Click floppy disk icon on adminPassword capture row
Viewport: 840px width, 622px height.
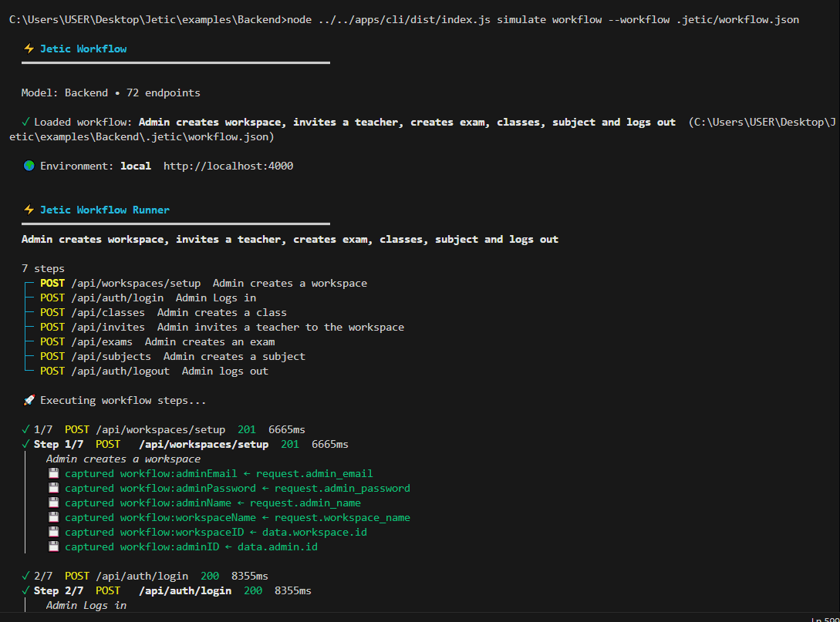pos(53,488)
